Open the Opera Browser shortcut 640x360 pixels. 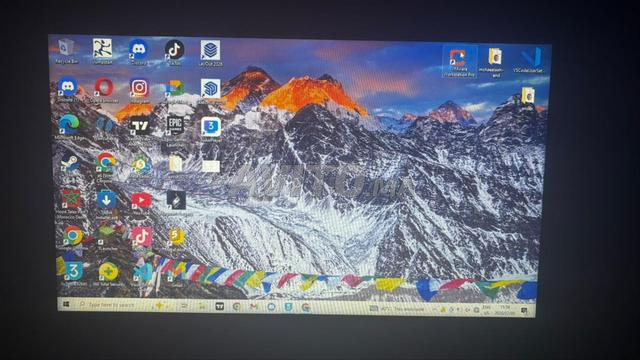click(x=104, y=87)
